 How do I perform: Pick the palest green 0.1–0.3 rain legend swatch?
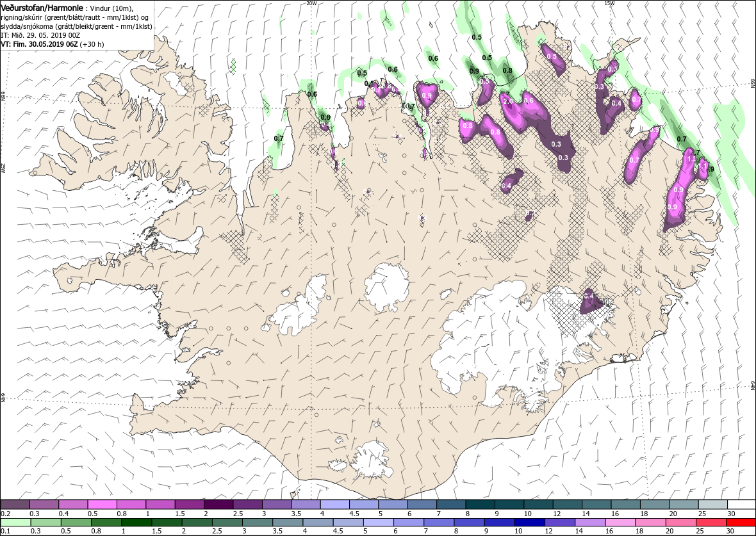click(x=17, y=523)
